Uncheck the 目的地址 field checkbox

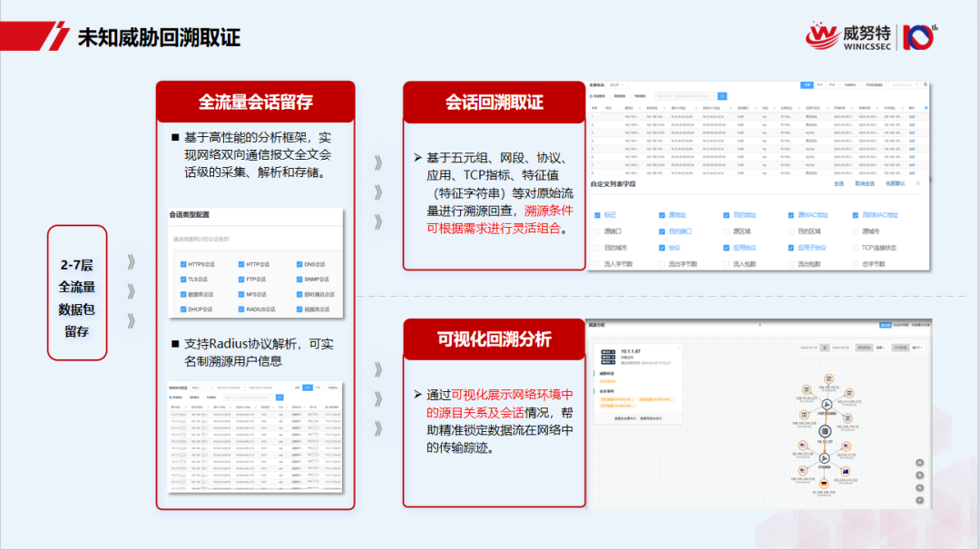coord(726,215)
